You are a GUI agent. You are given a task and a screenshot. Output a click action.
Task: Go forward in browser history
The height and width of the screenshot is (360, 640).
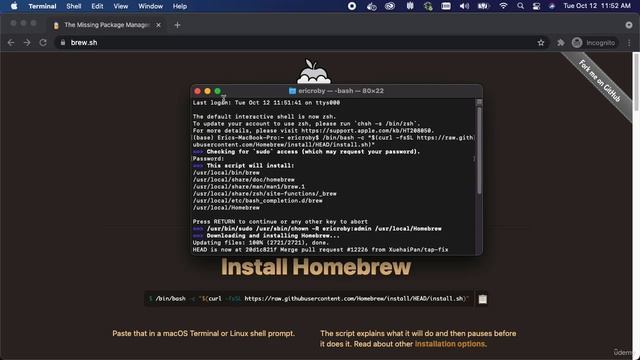(x=27, y=42)
